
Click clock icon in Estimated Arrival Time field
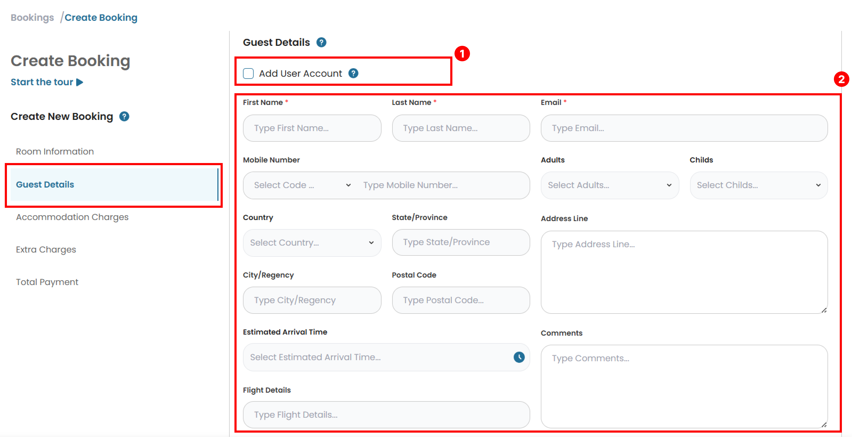518,357
